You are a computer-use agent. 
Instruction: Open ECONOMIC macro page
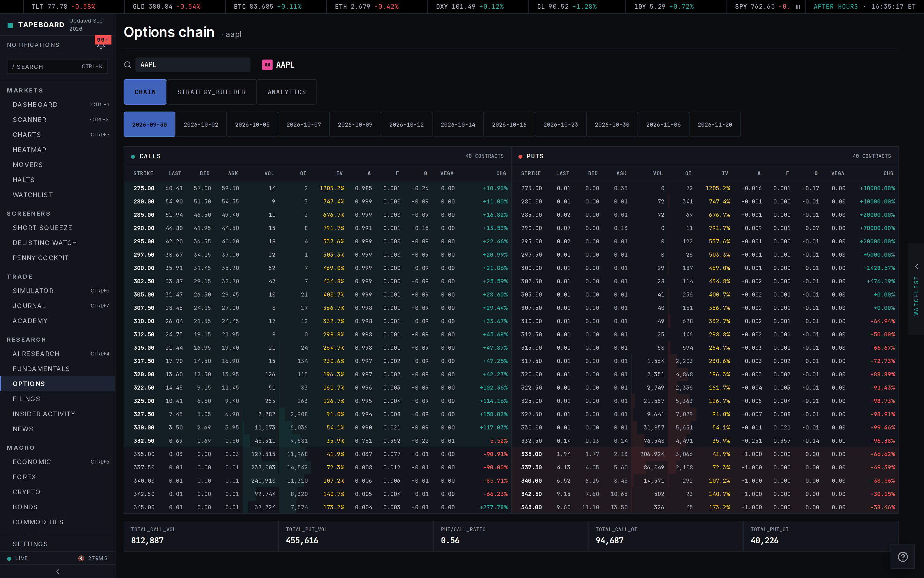pos(58,462)
